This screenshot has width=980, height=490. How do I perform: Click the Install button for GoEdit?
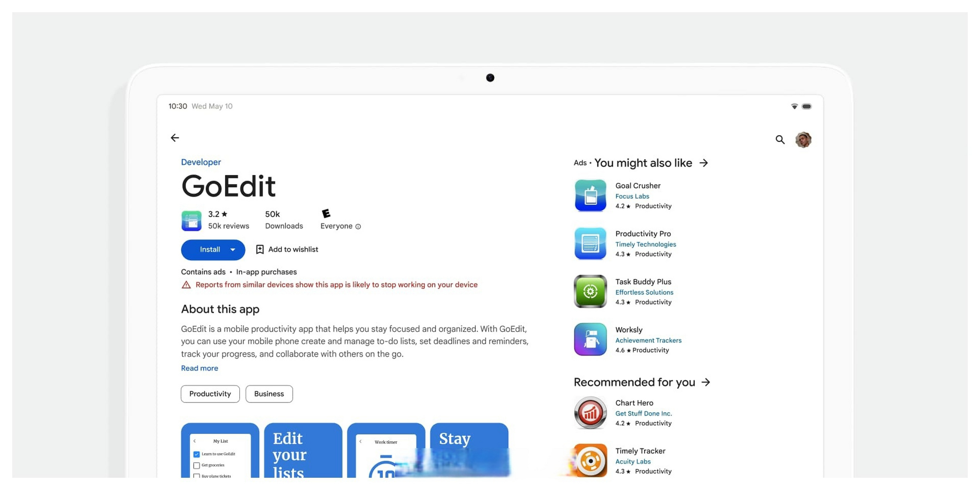click(209, 249)
